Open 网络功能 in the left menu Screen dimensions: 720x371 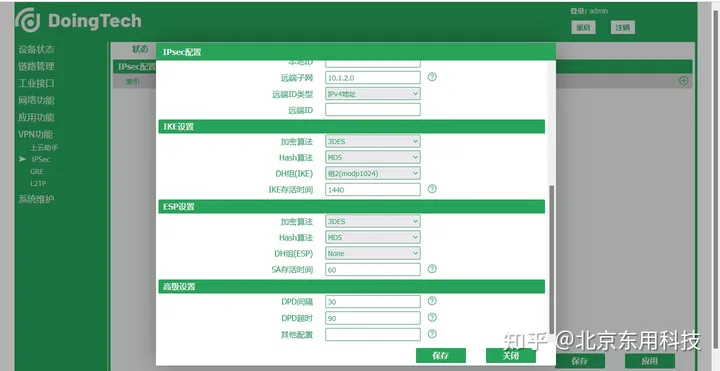[x=36, y=101]
